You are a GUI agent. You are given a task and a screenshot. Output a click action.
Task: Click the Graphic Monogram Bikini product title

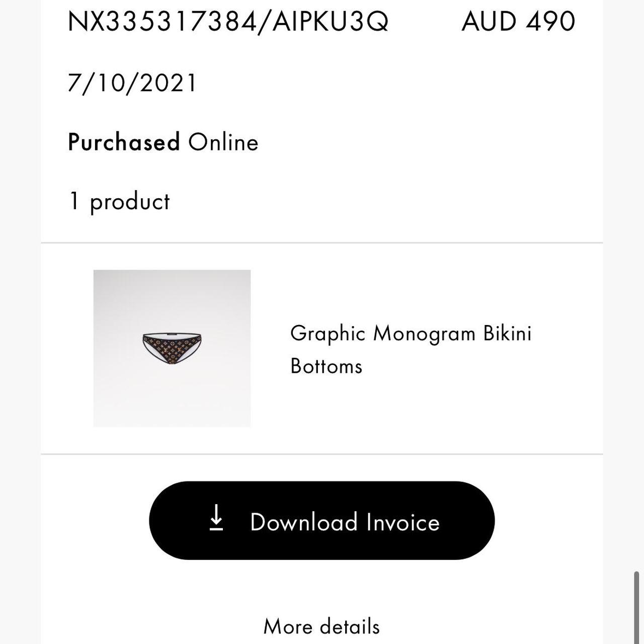click(x=411, y=334)
